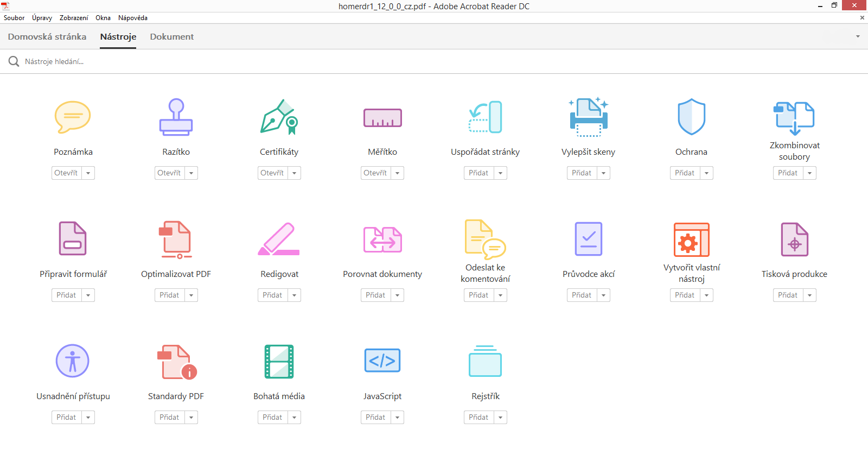Close the document with the menu-bar X

tap(862, 18)
